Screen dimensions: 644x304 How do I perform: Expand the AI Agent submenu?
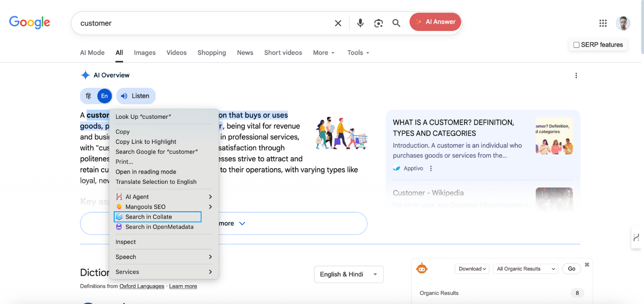point(210,197)
